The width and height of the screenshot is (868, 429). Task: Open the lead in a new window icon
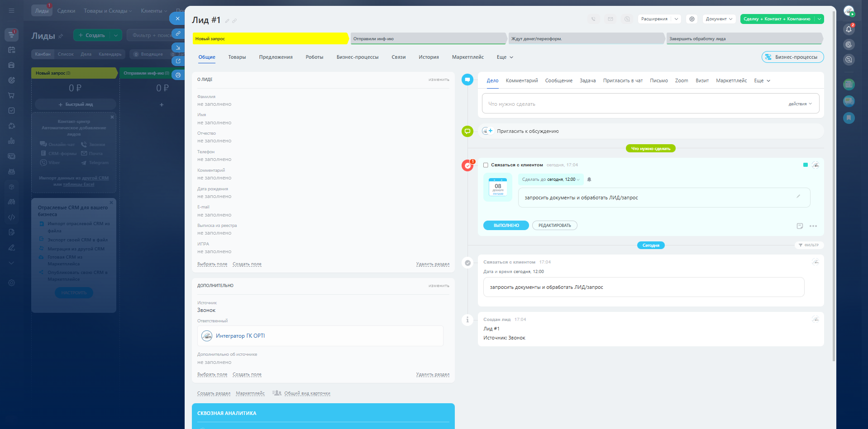[178, 61]
